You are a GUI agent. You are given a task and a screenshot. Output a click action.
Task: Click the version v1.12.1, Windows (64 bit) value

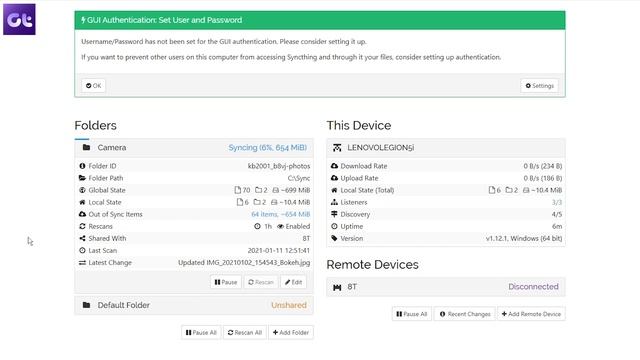(x=524, y=238)
